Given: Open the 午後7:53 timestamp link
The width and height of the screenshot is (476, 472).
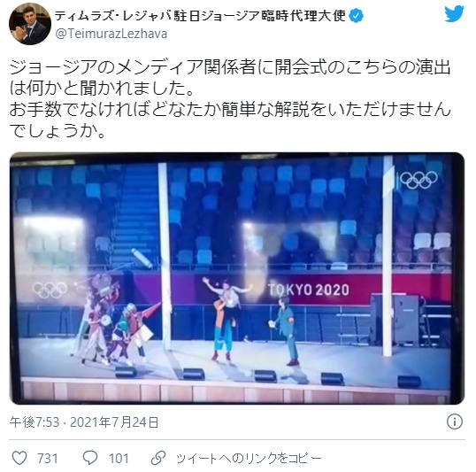Looking at the screenshot, I should coord(35,422).
